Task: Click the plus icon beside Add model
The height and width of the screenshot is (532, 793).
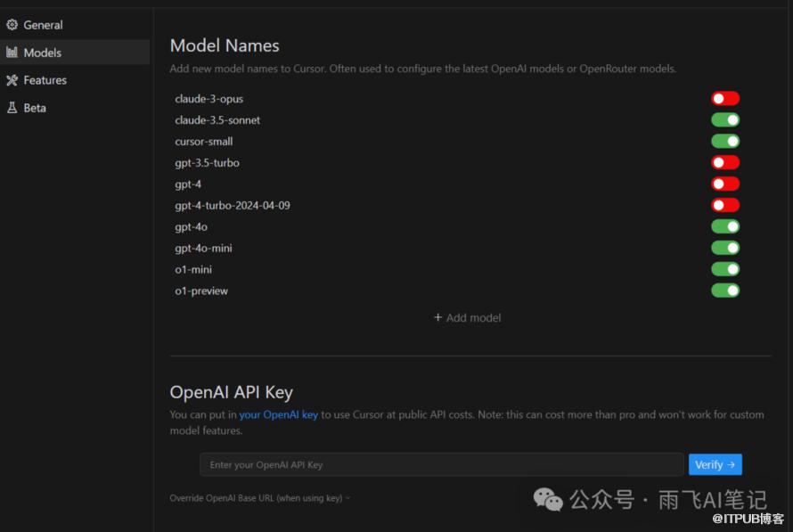Action: tap(438, 317)
